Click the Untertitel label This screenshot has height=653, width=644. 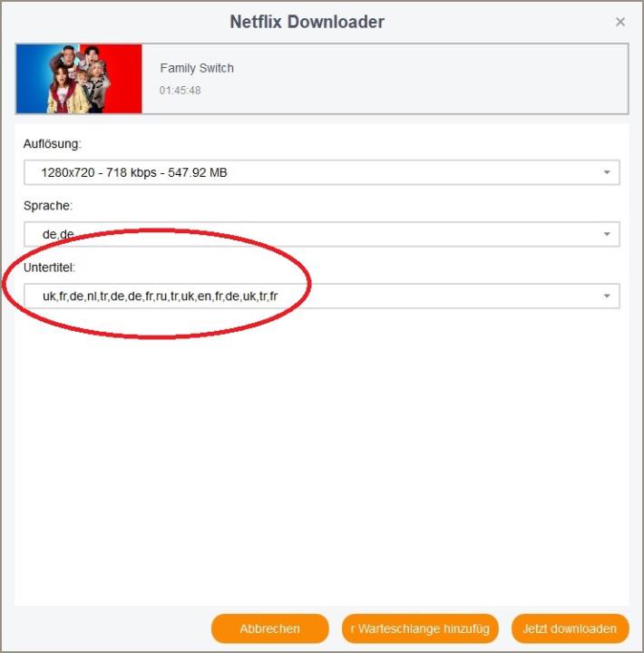(x=49, y=268)
